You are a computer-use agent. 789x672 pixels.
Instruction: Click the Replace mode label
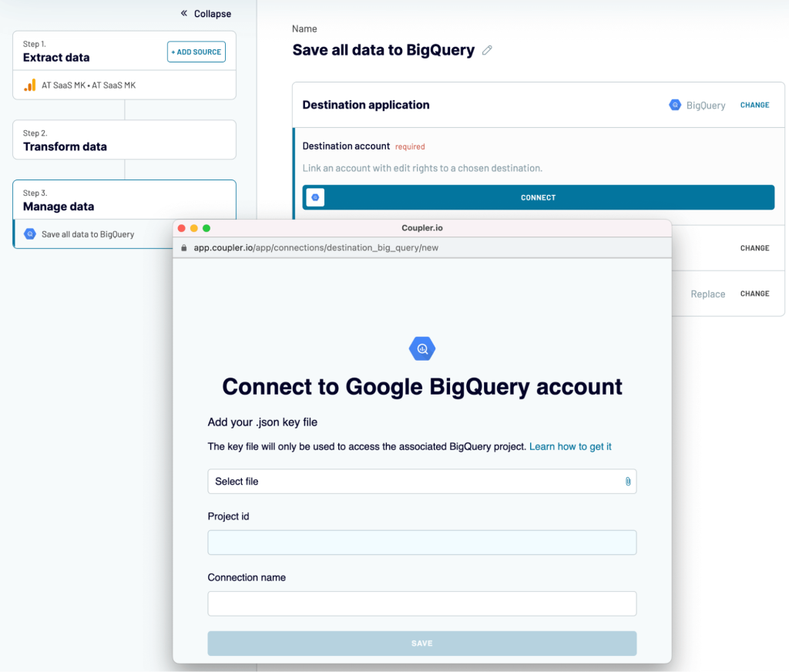[x=707, y=294]
